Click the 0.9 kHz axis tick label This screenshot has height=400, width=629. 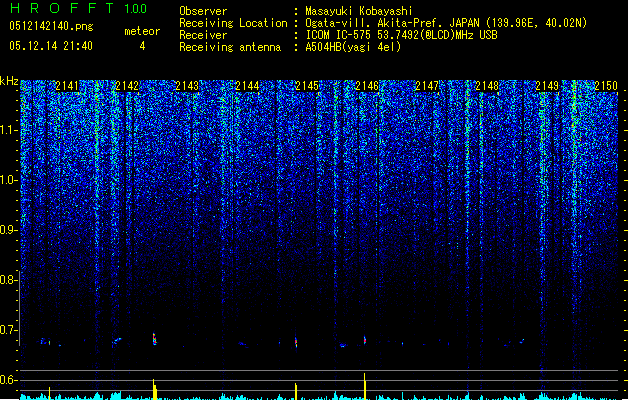coord(9,230)
